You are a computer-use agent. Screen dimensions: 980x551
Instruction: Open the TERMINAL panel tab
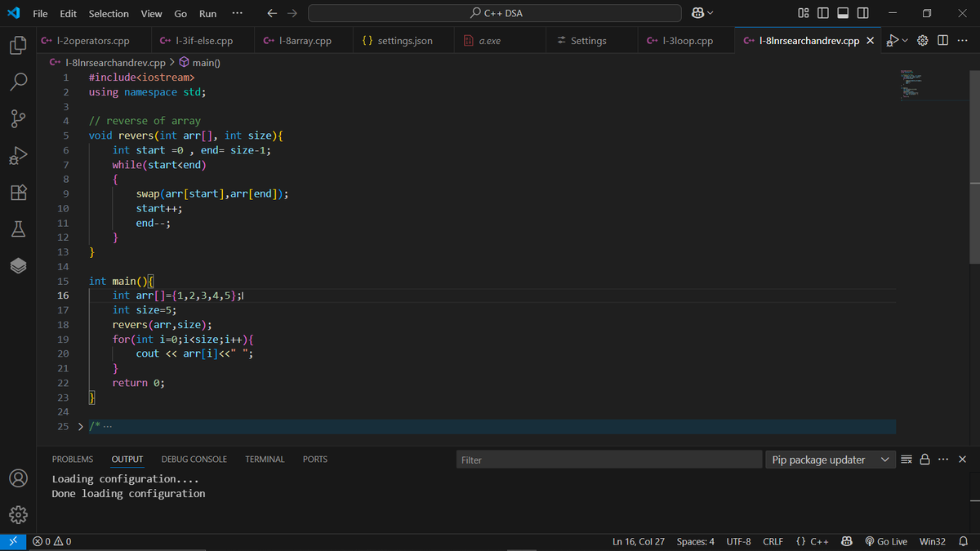[x=265, y=460]
